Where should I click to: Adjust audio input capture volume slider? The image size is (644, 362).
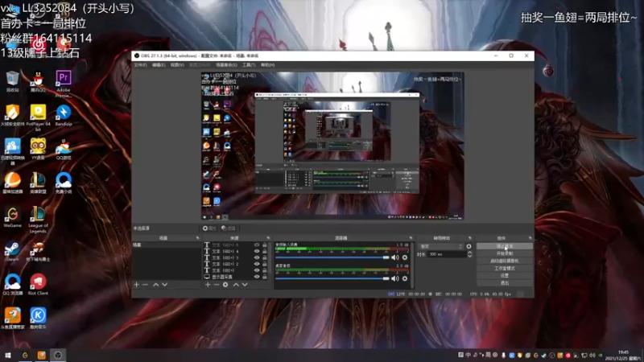pyautogui.click(x=332, y=257)
